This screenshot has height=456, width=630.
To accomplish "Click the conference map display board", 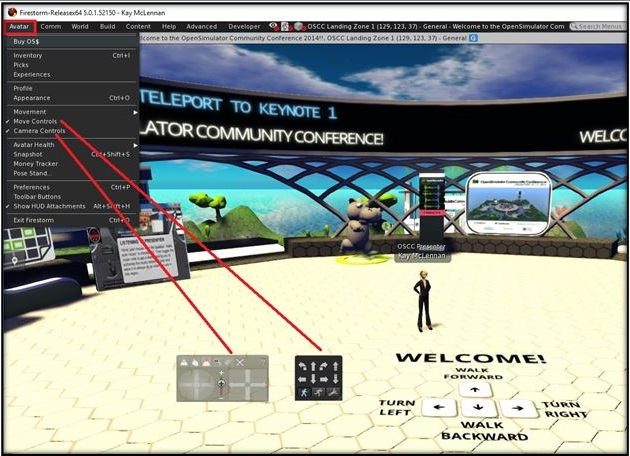I will point(509,203).
